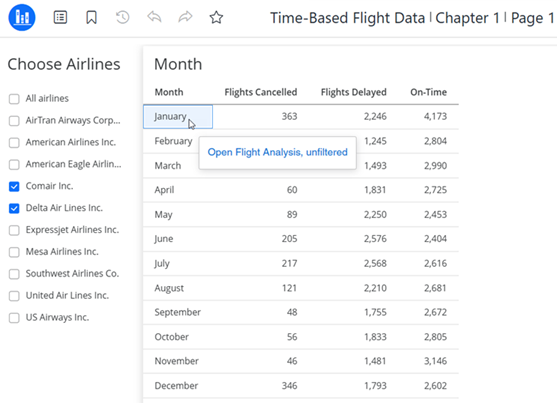Click March's delayed value 1,493
557x403 pixels.
click(375, 166)
